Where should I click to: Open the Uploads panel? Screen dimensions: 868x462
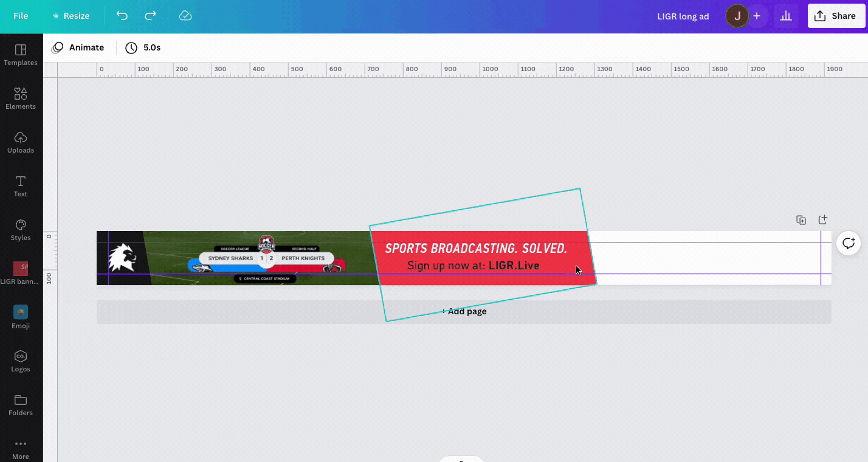tap(21, 142)
